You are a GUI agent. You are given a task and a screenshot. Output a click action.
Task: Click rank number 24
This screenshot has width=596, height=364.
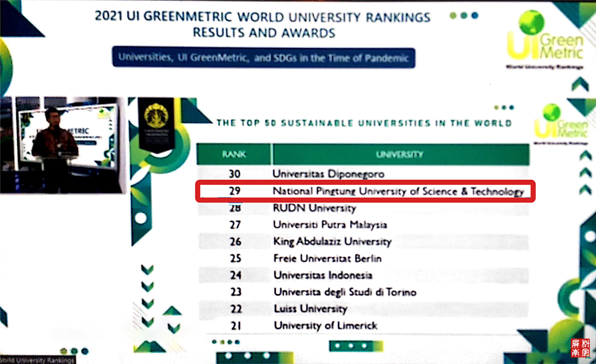pos(235,275)
